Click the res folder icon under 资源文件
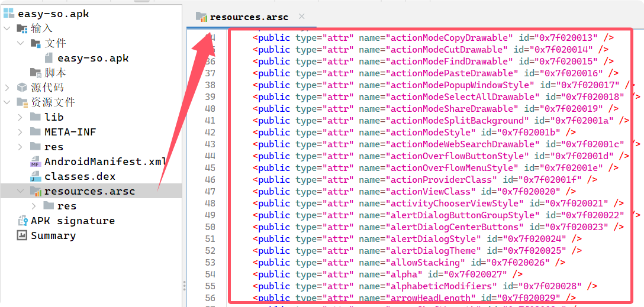 pos(36,147)
